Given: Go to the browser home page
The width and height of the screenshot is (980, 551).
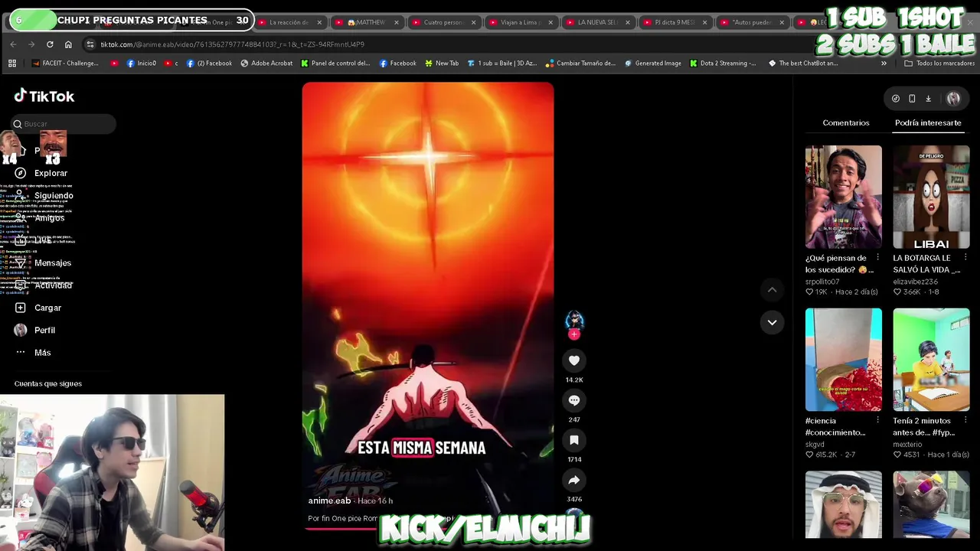Looking at the screenshot, I should [68, 44].
